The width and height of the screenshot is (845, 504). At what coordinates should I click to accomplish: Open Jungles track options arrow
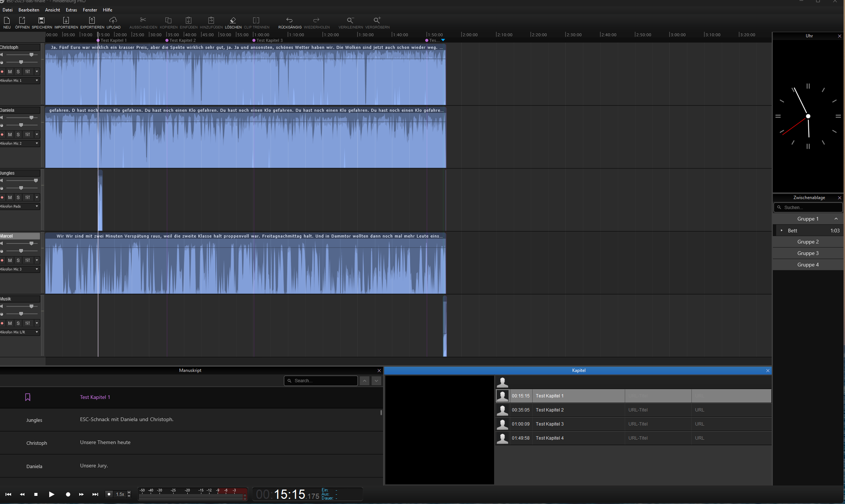point(37,197)
